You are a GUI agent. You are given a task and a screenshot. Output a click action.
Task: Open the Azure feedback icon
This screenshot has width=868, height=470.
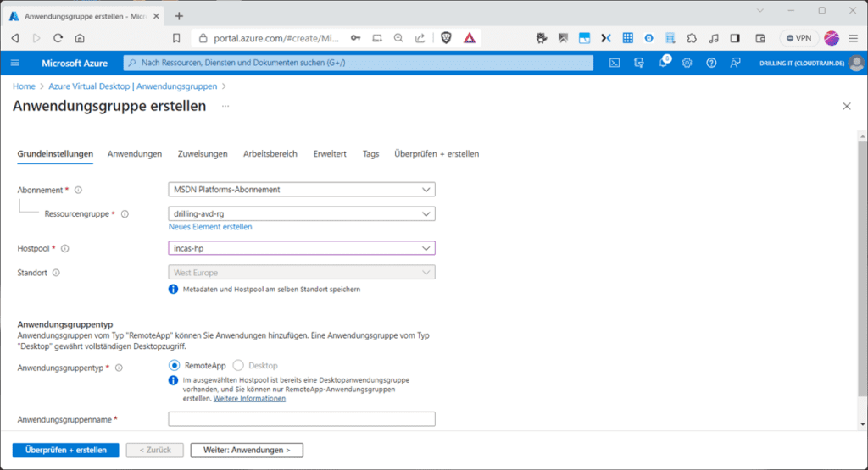click(x=735, y=63)
